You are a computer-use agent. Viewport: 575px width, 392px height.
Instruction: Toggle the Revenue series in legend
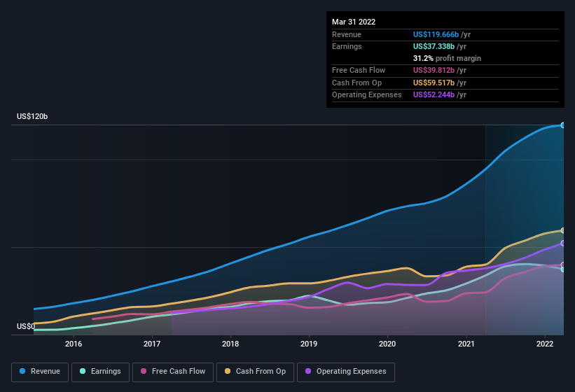[x=40, y=372]
